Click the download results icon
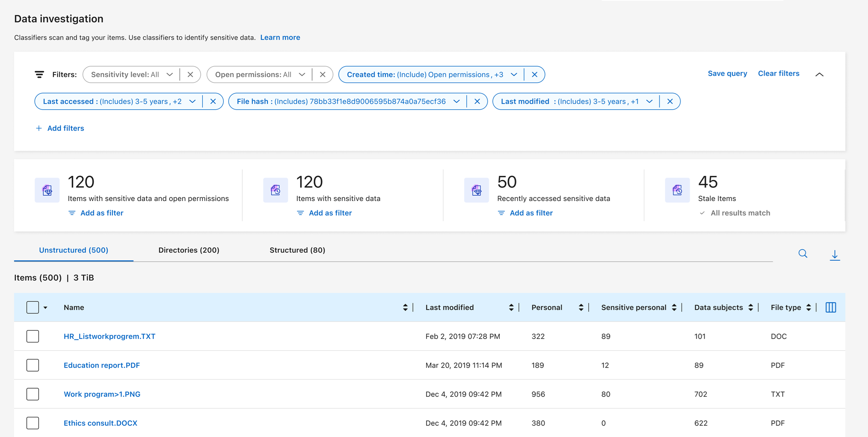This screenshot has height=437, width=868. click(834, 255)
